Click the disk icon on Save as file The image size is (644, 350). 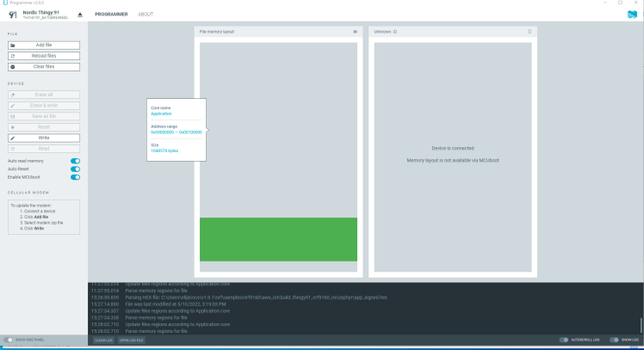pos(13,117)
